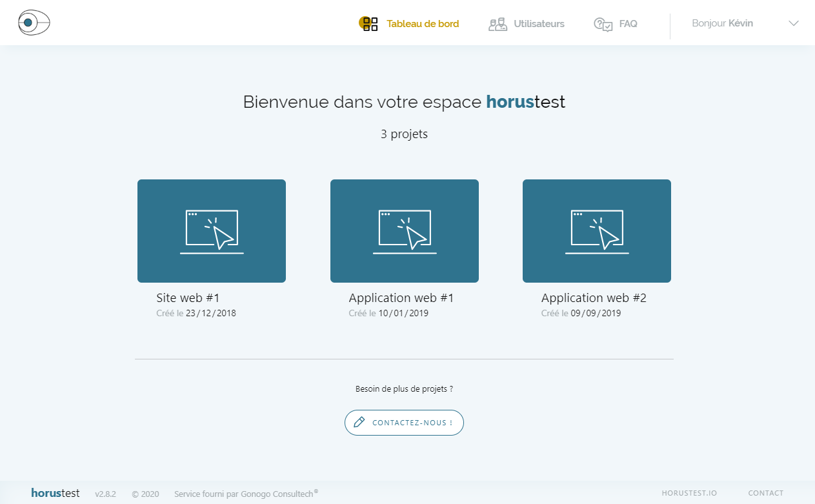
Task: Click the horustest eye logo icon
Action: point(34,23)
